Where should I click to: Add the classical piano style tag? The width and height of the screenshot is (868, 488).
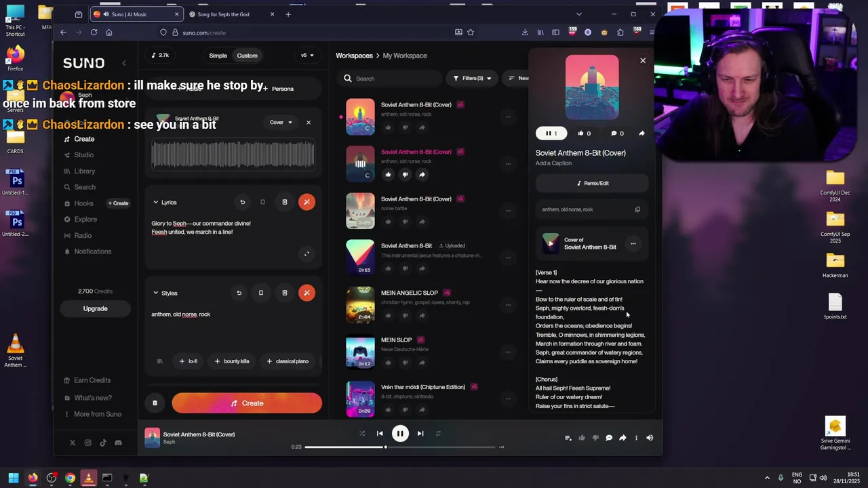coord(288,361)
